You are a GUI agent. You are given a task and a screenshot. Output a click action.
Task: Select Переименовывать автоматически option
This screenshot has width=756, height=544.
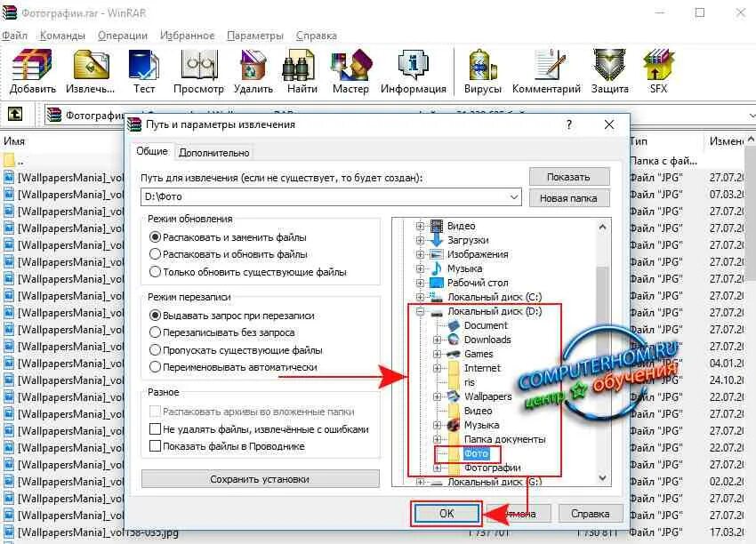pos(155,367)
